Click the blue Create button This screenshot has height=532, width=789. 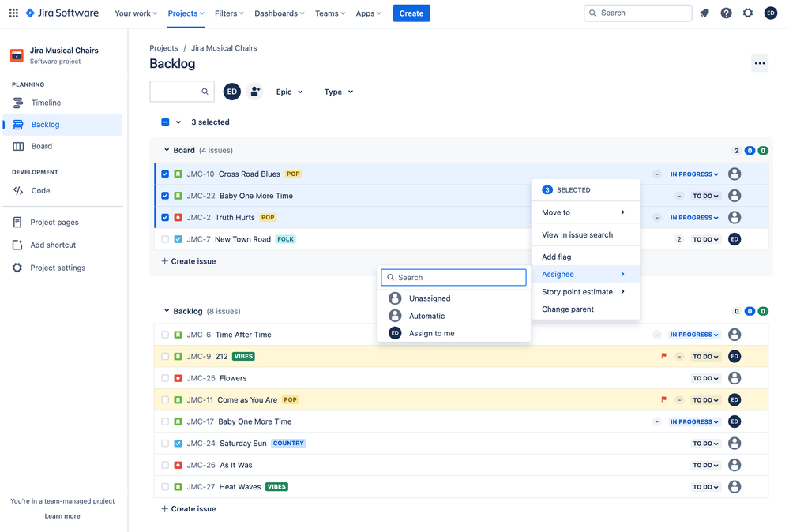411,13
